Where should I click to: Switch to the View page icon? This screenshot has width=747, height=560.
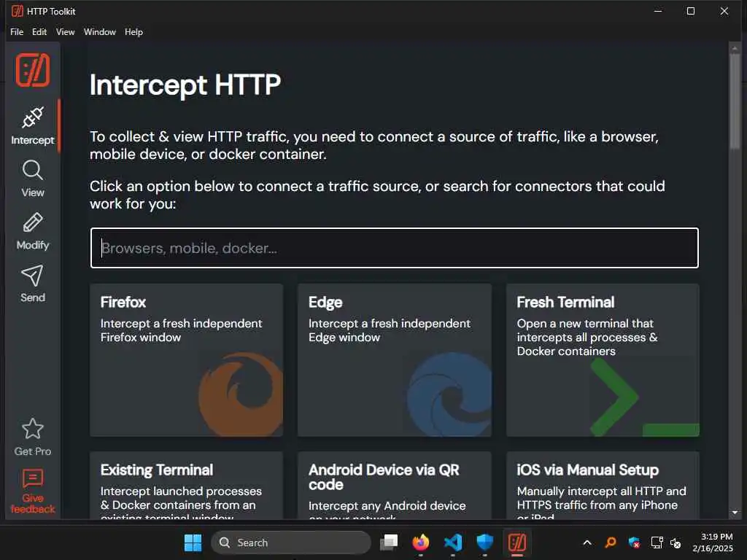tap(32, 179)
